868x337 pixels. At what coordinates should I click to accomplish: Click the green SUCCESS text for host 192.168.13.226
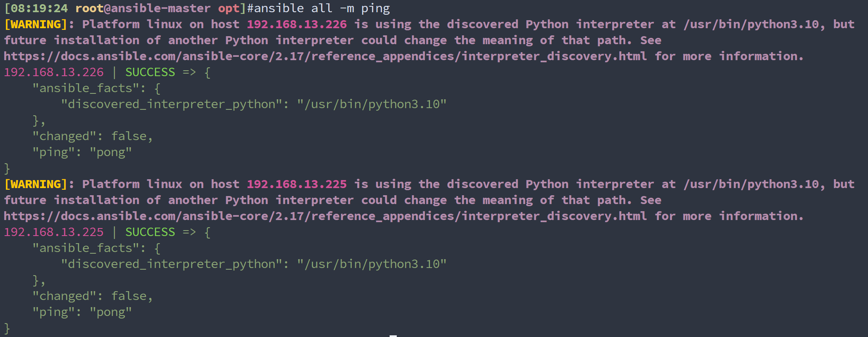(x=150, y=72)
